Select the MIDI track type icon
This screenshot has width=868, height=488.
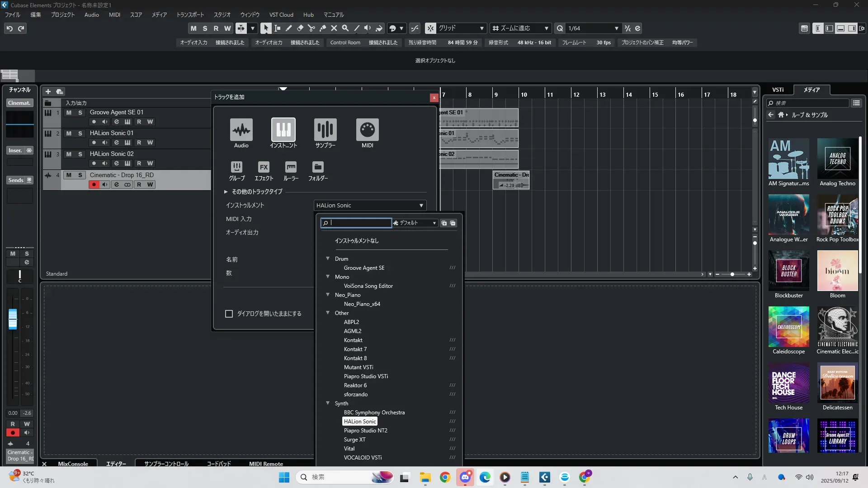tap(367, 130)
